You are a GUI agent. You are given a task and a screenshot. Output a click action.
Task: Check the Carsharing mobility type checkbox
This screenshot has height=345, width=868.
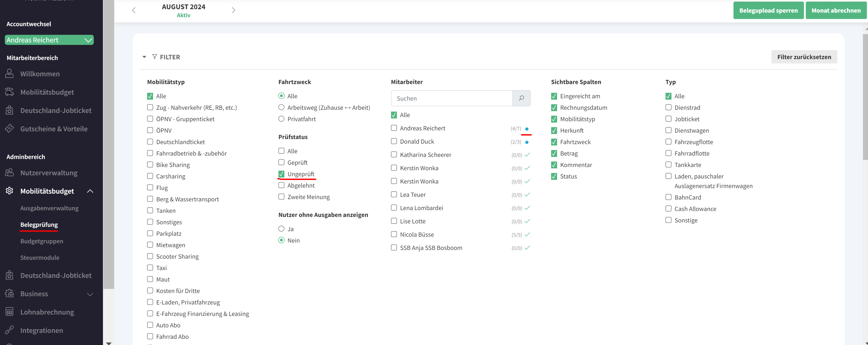point(150,176)
